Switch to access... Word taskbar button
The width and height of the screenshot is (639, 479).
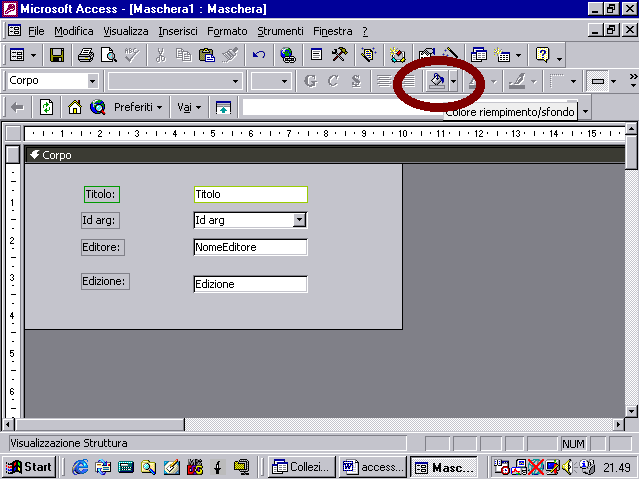[x=373, y=467]
